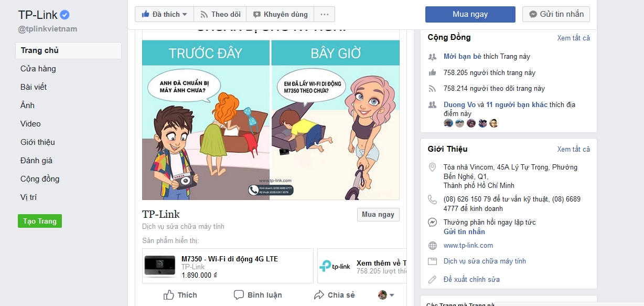Open the www.tp-link.com website link
The image size is (644, 306).
click(x=468, y=245)
